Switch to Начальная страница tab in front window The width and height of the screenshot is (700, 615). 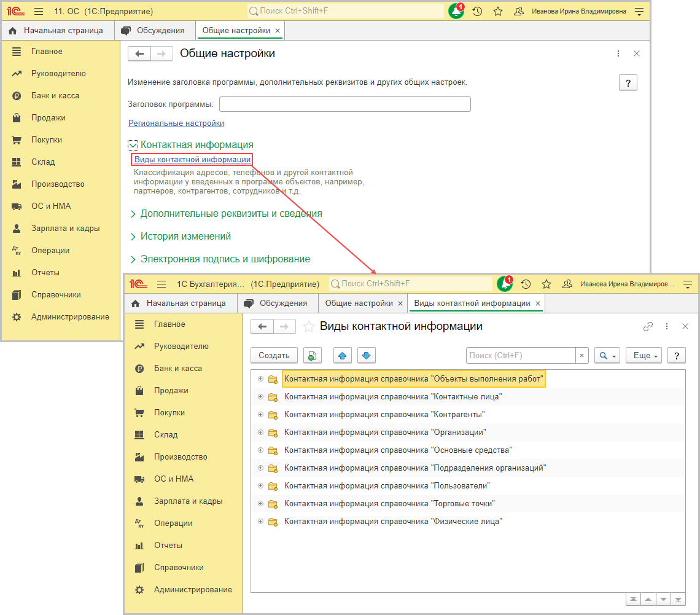180,304
